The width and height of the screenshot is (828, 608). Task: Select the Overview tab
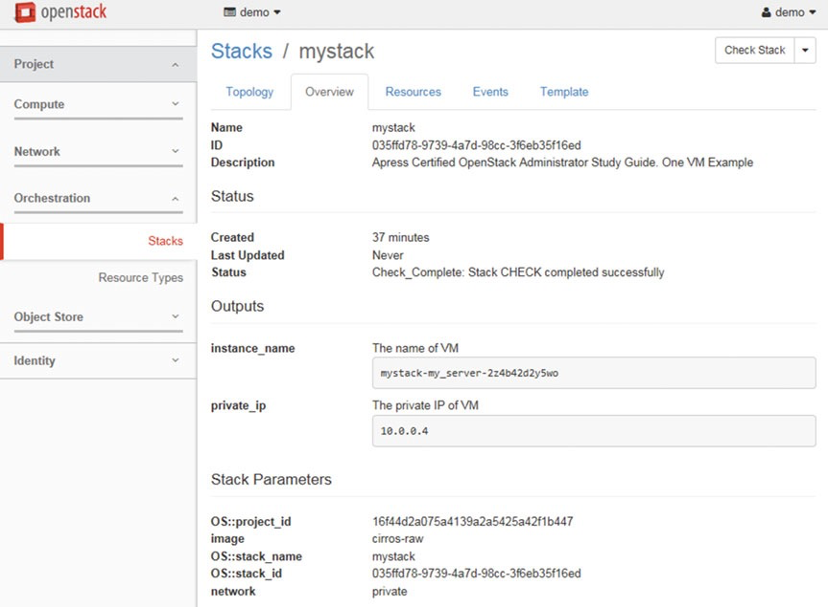click(x=330, y=92)
